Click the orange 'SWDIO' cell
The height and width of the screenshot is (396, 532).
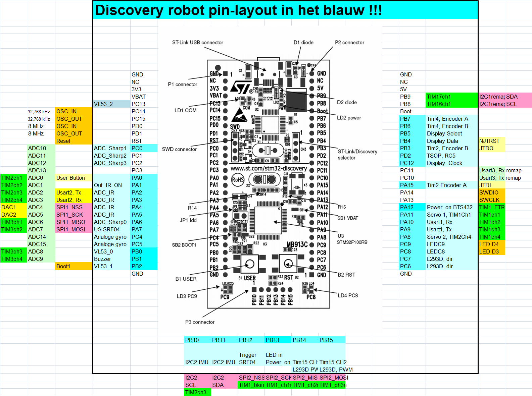pos(492,192)
